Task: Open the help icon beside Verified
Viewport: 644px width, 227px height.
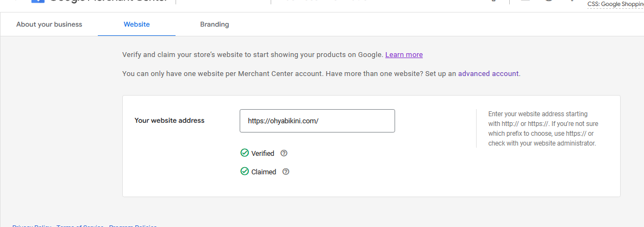Action: pyautogui.click(x=284, y=153)
